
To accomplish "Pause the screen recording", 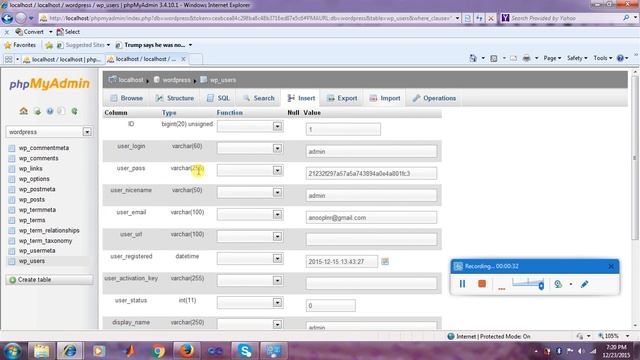I will click(x=462, y=284).
